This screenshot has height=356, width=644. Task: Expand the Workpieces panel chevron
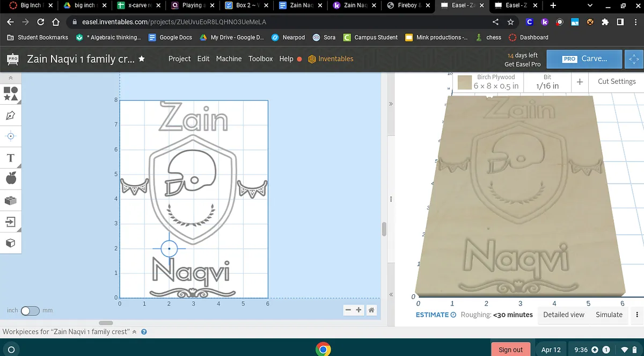pyautogui.click(x=134, y=332)
